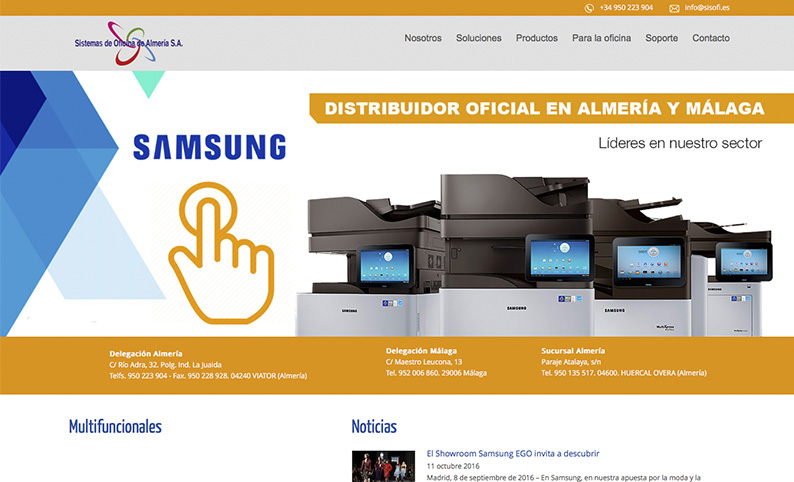Click the envelope email icon
The height and width of the screenshot is (482, 794).
(x=674, y=9)
